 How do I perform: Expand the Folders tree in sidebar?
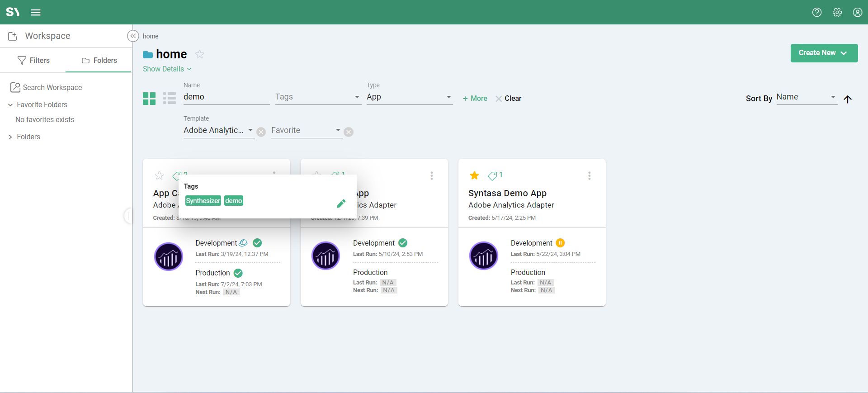point(10,137)
